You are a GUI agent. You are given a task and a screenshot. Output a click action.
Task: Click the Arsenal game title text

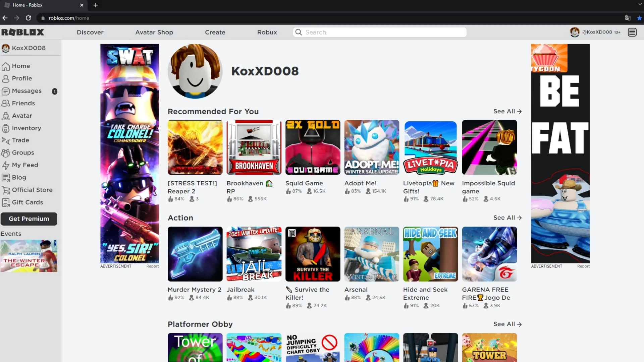(356, 290)
